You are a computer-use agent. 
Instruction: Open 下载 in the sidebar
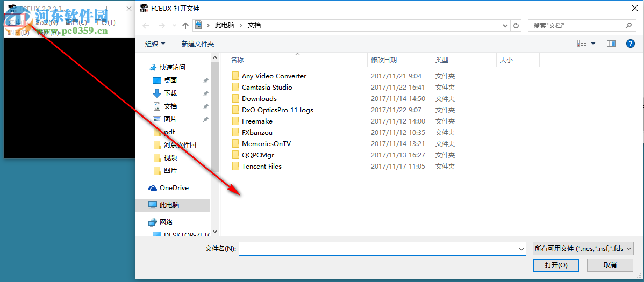tap(170, 93)
